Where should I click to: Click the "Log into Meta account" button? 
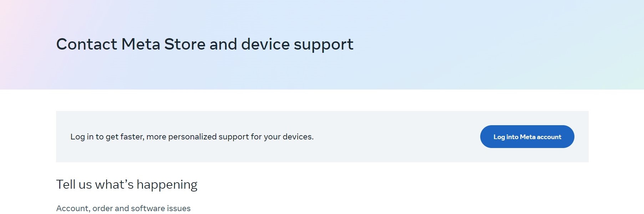click(x=527, y=137)
